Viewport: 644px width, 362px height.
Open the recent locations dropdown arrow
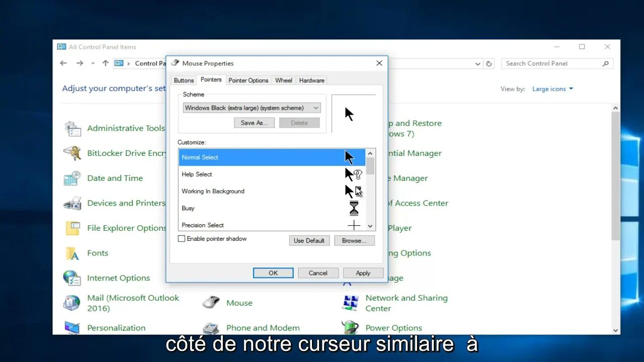tap(93, 63)
